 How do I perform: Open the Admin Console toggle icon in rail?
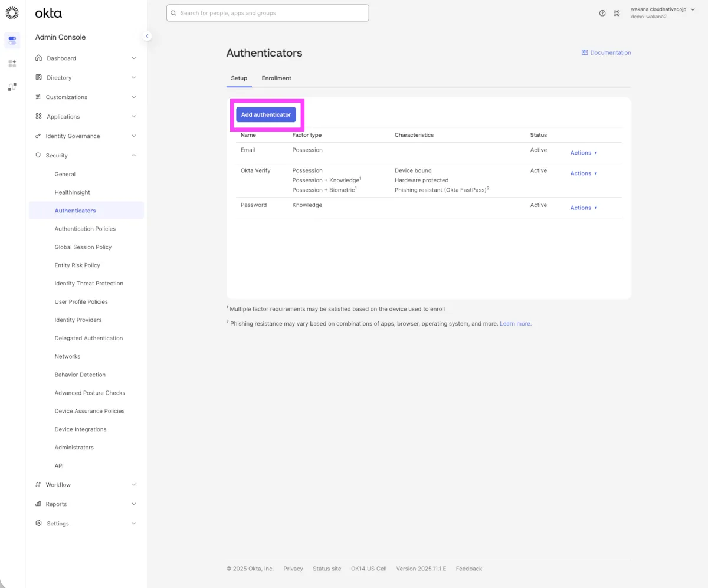coord(12,40)
